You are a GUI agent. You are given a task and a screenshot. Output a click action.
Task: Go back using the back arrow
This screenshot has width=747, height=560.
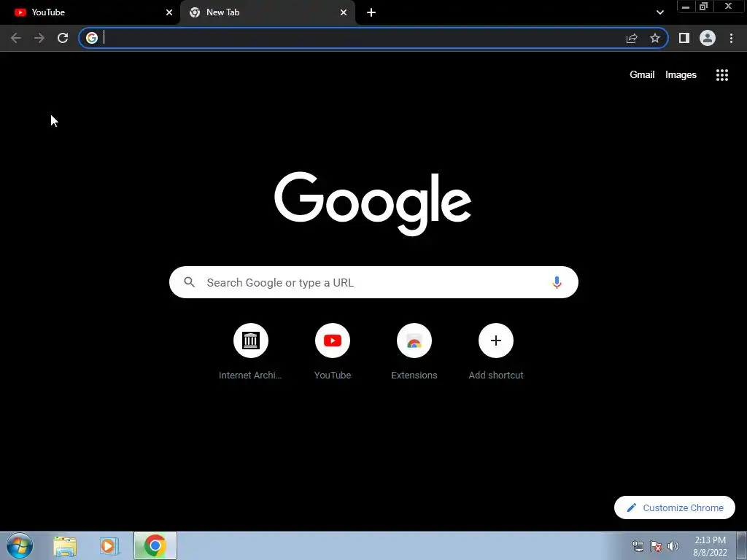pos(16,38)
